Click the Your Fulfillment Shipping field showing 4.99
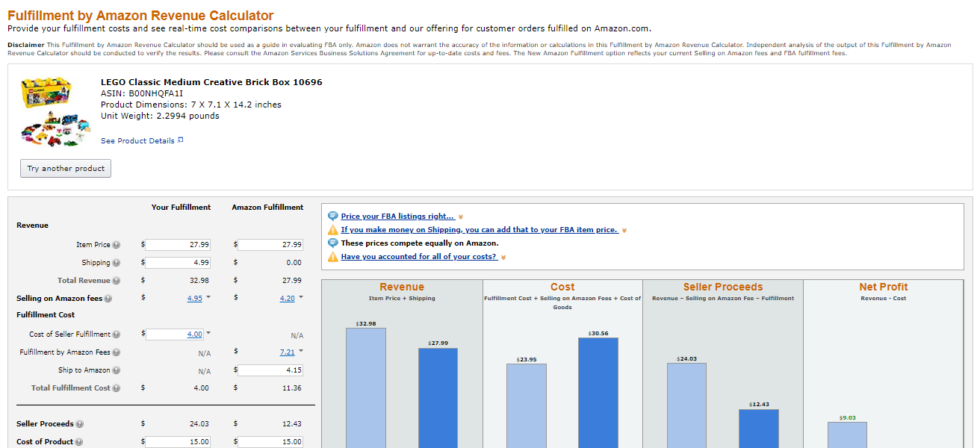This screenshot has height=448, width=980. pyautogui.click(x=178, y=262)
